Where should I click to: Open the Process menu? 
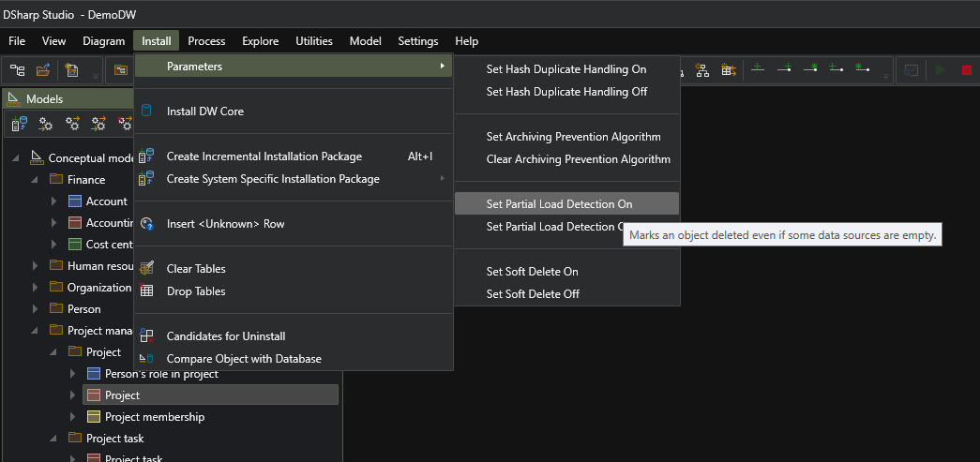206,41
